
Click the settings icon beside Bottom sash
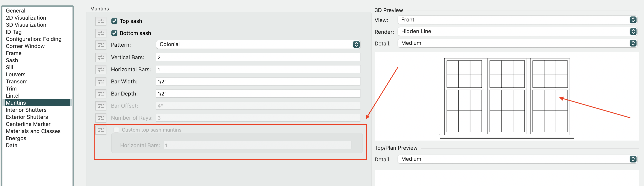click(x=101, y=33)
